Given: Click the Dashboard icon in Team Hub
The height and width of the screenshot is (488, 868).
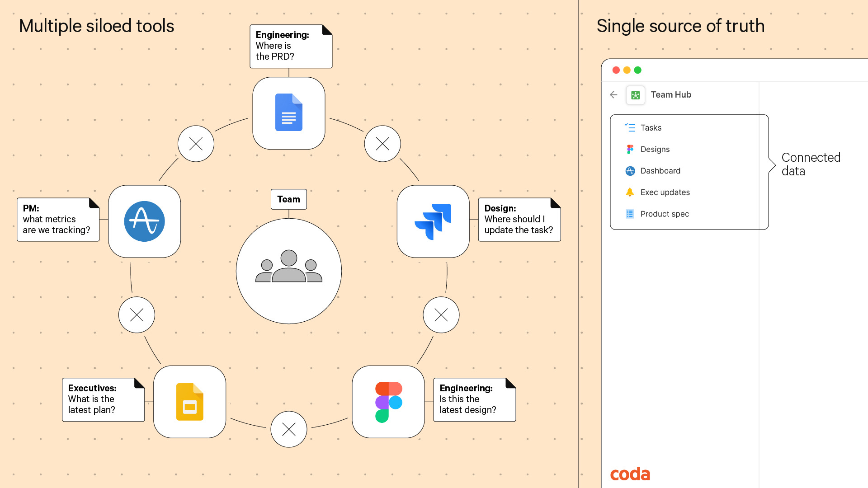Looking at the screenshot, I should (630, 171).
